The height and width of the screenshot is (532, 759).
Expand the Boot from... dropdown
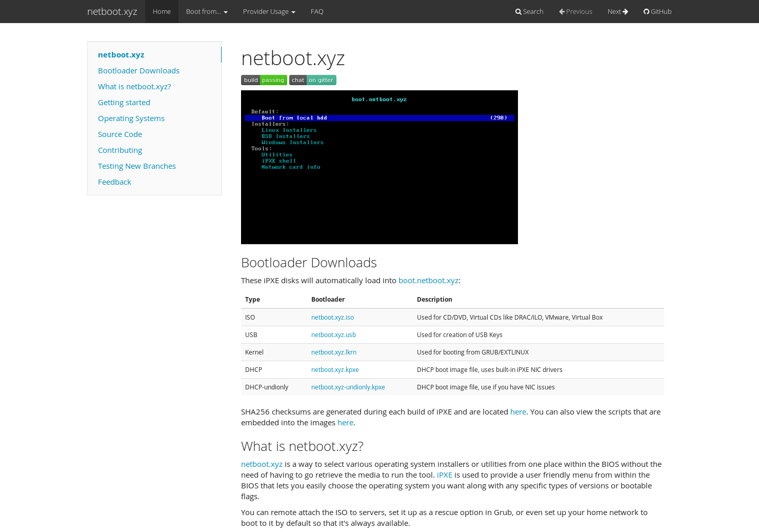tap(204, 11)
